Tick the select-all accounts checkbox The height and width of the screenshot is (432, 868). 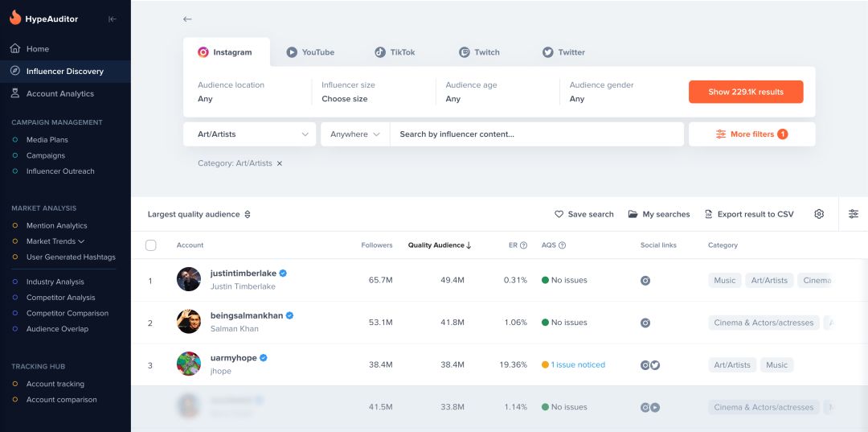[x=150, y=245]
